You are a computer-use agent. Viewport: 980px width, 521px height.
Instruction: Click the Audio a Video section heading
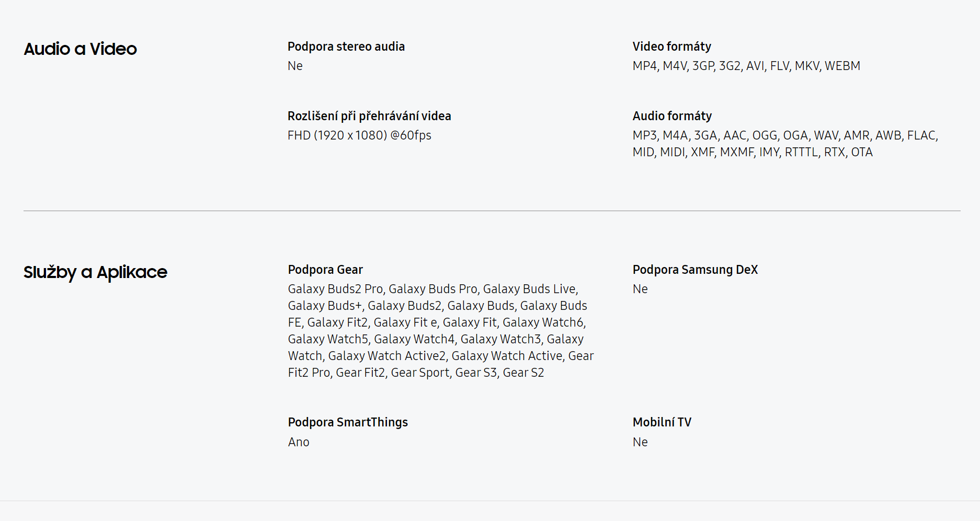80,49
